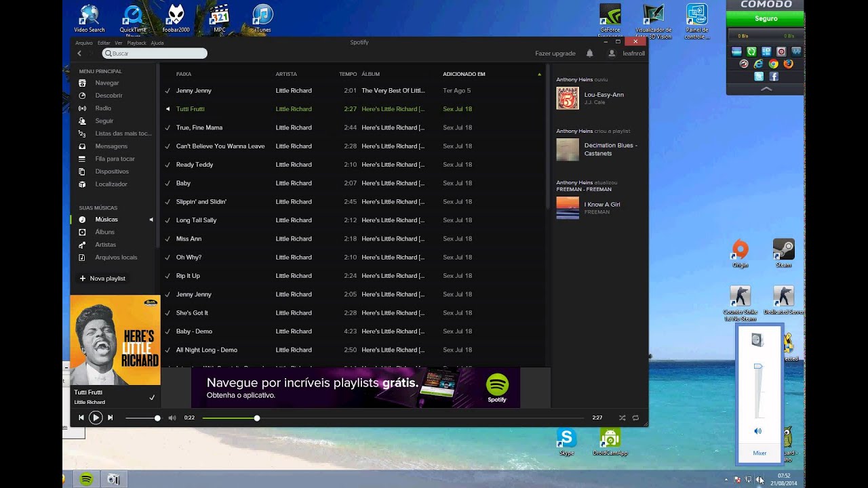
Task: Skip to next track
Action: (x=111, y=418)
